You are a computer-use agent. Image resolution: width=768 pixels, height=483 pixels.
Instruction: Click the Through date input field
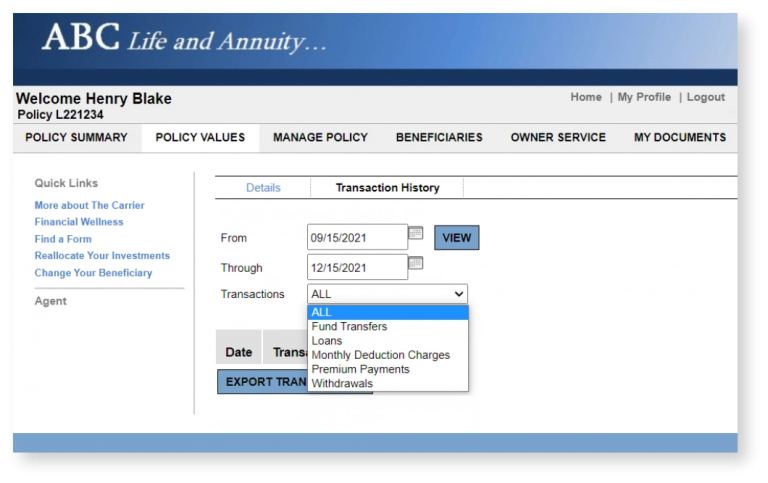pos(357,267)
